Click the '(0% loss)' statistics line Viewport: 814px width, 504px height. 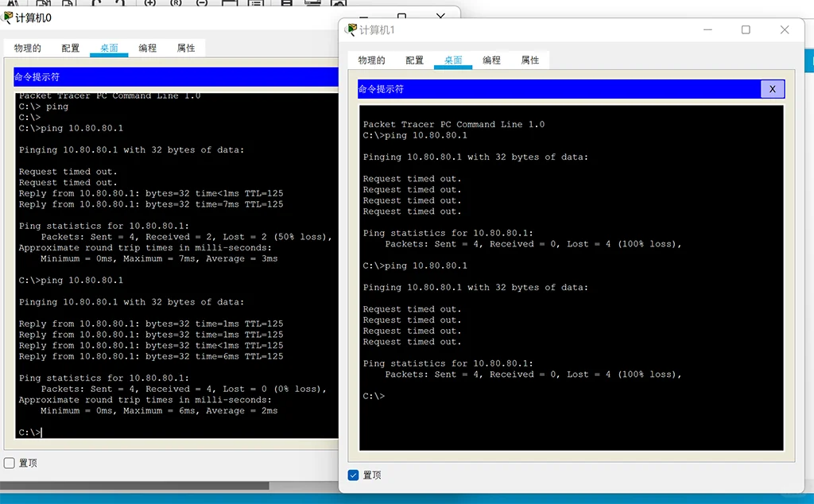point(184,389)
